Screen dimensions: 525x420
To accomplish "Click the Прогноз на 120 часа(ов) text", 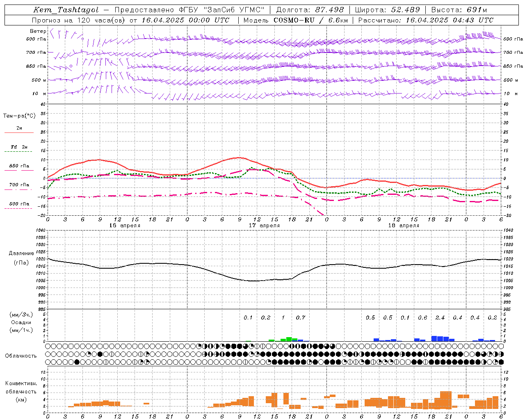I will click(x=79, y=20).
